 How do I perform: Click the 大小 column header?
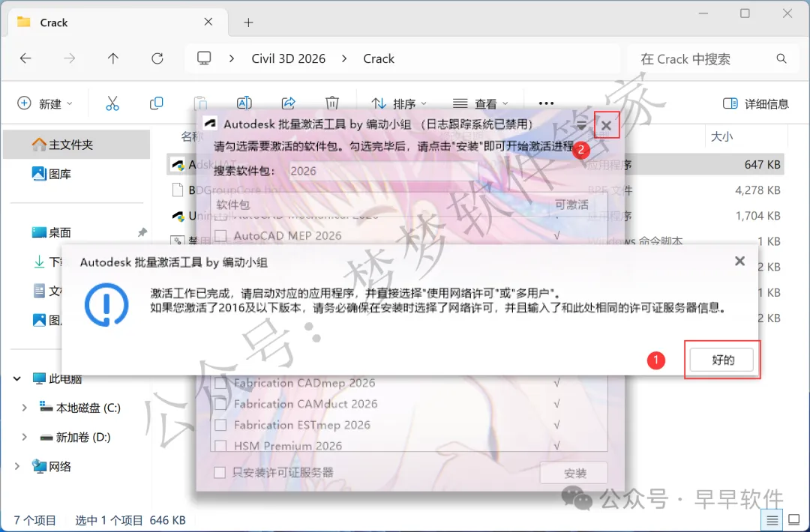click(721, 136)
